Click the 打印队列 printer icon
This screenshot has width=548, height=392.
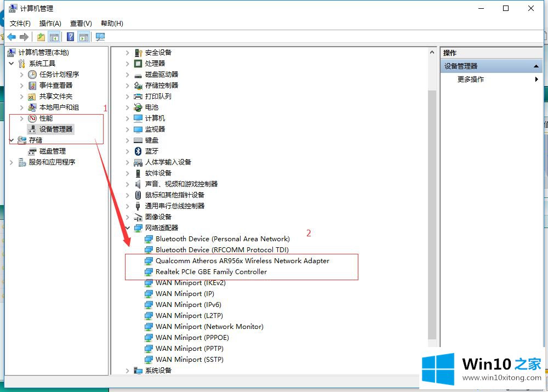coord(138,96)
